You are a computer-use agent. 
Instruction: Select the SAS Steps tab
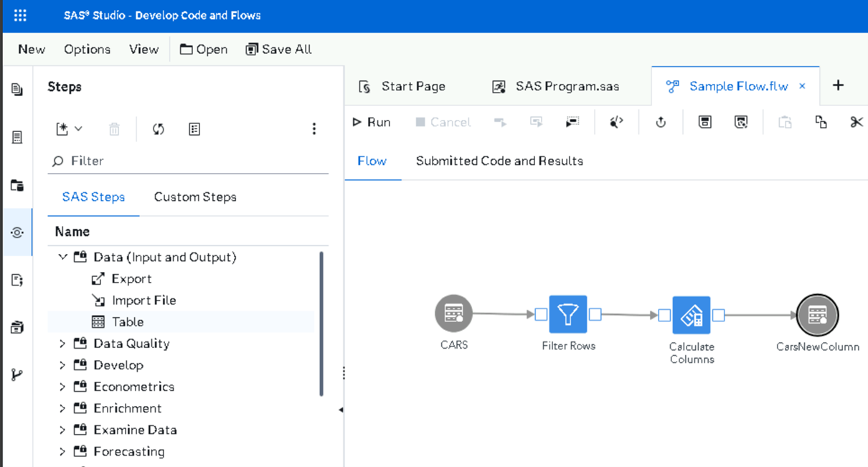pyautogui.click(x=93, y=197)
